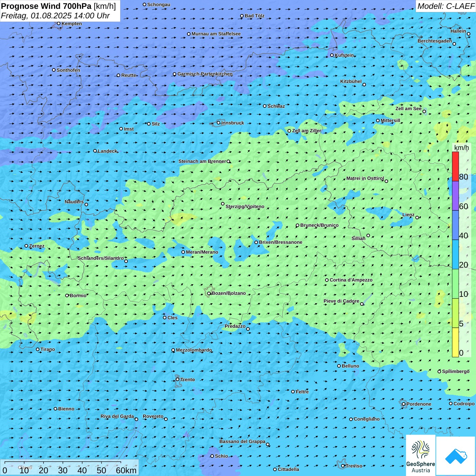Click the Kufstein location marker
This screenshot has width=476, height=476.
(x=332, y=55)
